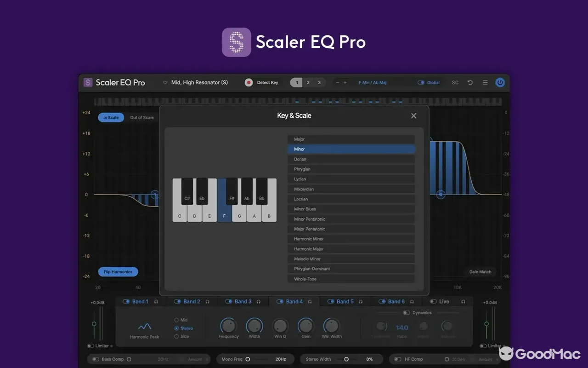This screenshot has height=368, width=588.
Task: Solo Band 3 with its headphone icon
Action: point(259,302)
